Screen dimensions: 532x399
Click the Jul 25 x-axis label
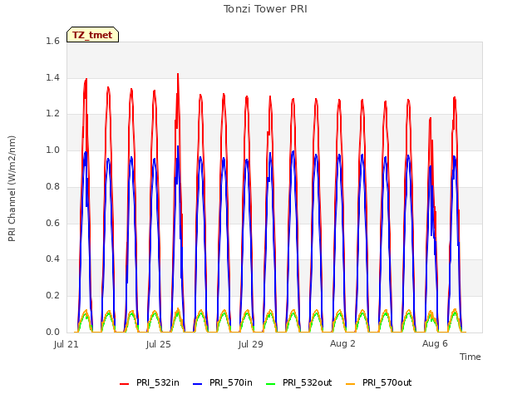159,344
